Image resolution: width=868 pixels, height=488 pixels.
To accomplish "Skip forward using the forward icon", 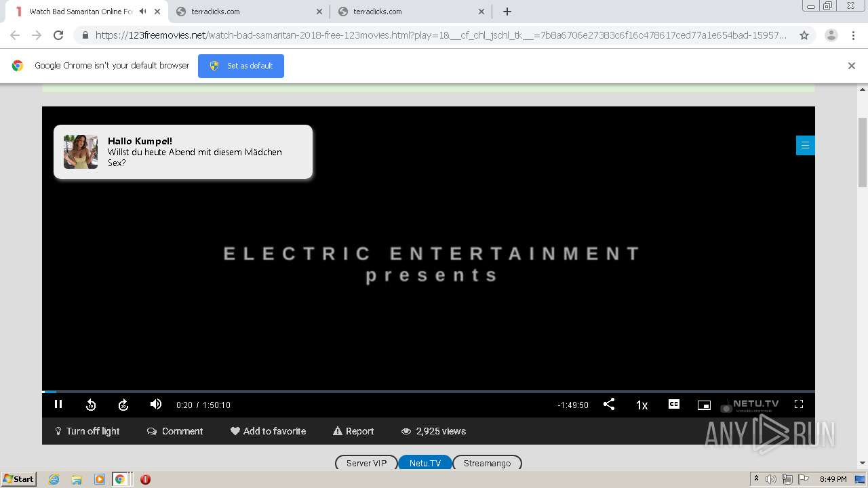I will coord(123,405).
